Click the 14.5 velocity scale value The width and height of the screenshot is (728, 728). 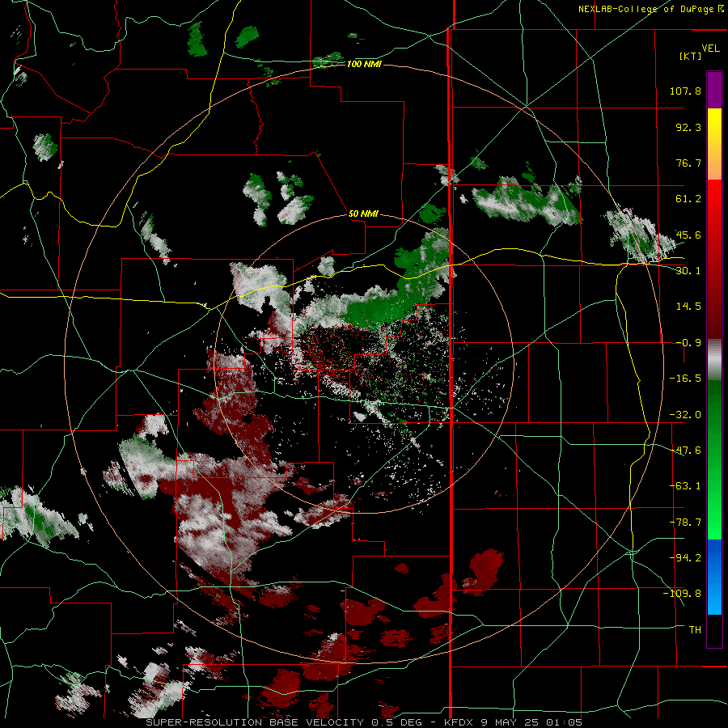point(688,307)
